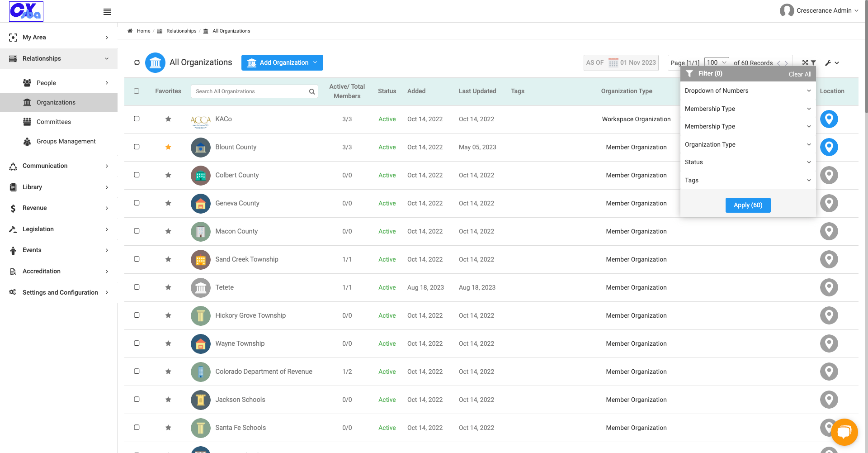Check the Tetete row checkbox
The width and height of the screenshot is (868, 453).
pos(137,287)
